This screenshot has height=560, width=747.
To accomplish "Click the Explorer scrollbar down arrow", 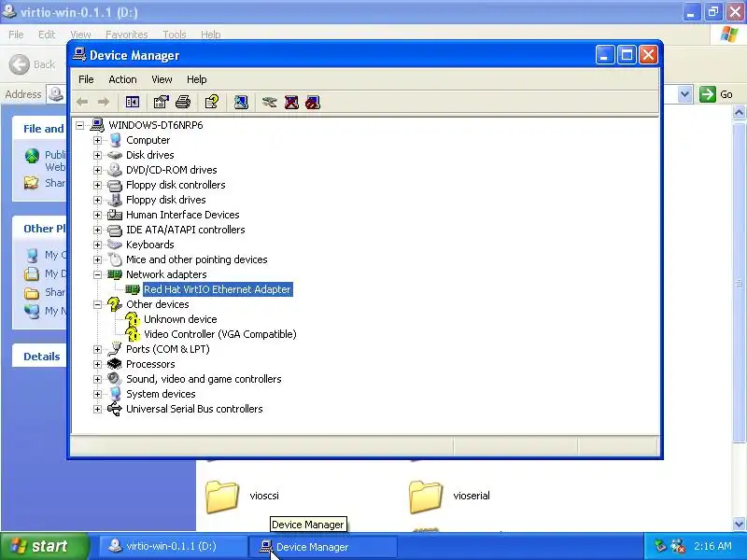I will 739,525.
